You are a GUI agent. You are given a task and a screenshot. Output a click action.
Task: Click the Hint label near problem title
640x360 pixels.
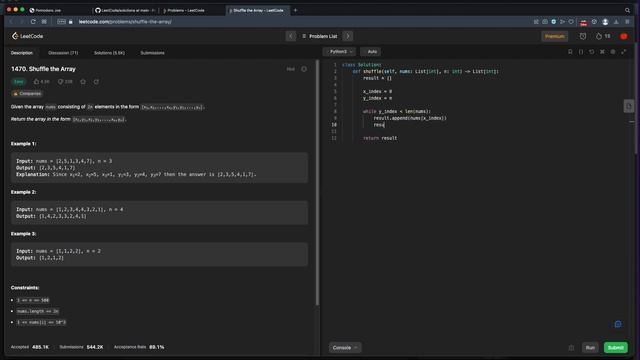coord(290,69)
